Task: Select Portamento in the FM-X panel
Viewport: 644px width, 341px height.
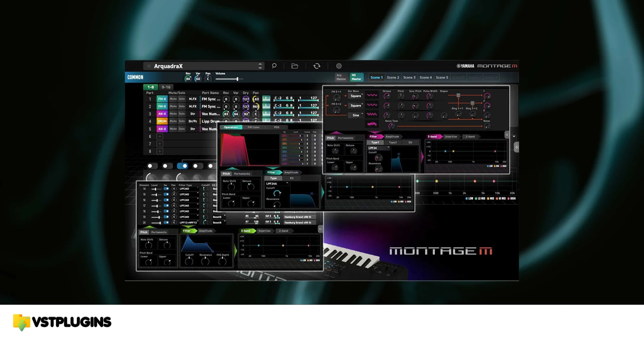Action: (x=242, y=174)
